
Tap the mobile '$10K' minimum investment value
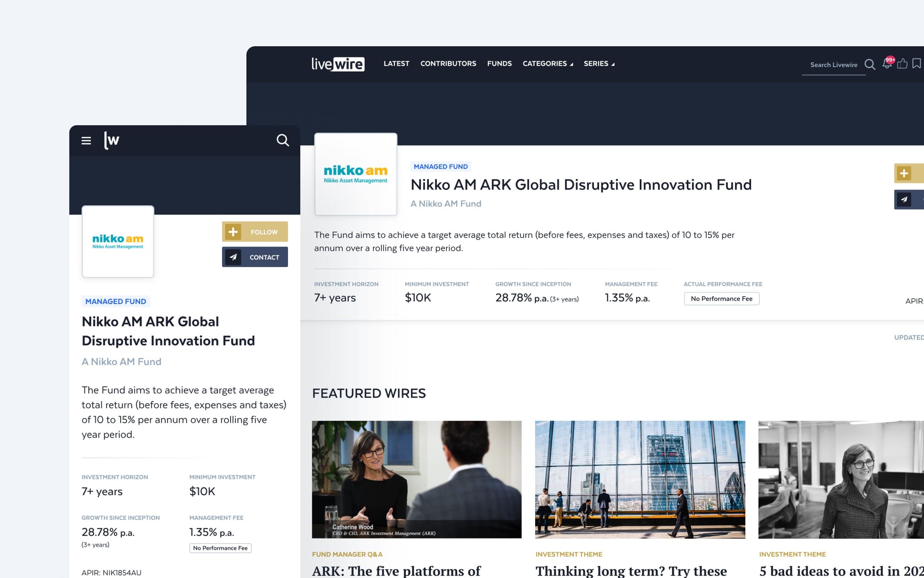click(202, 491)
